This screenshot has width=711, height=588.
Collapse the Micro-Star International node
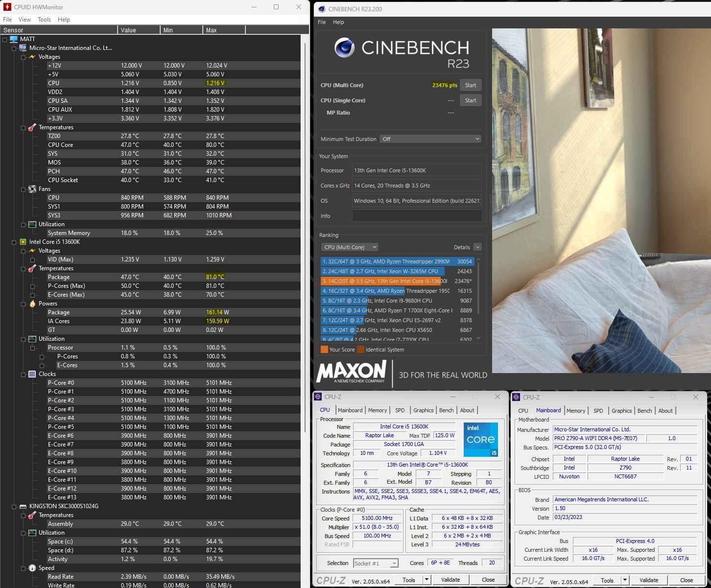tap(14, 48)
